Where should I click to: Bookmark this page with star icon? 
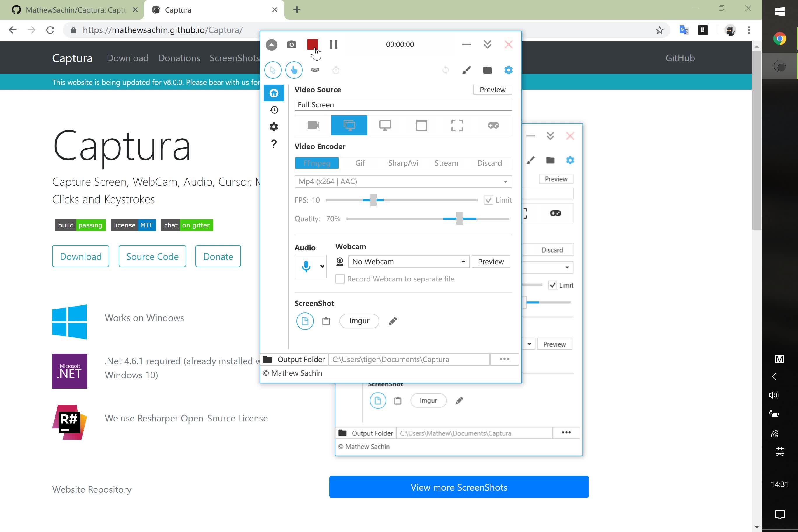(659, 30)
